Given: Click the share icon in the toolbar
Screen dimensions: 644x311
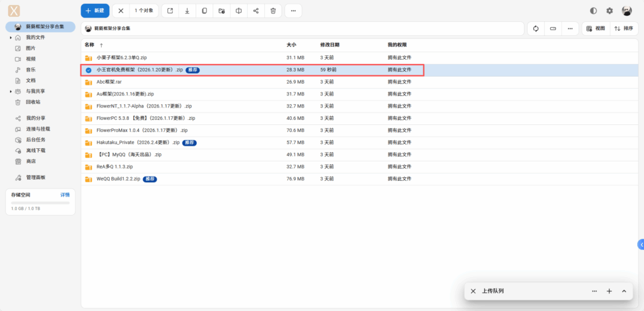Looking at the screenshot, I should point(255,11).
